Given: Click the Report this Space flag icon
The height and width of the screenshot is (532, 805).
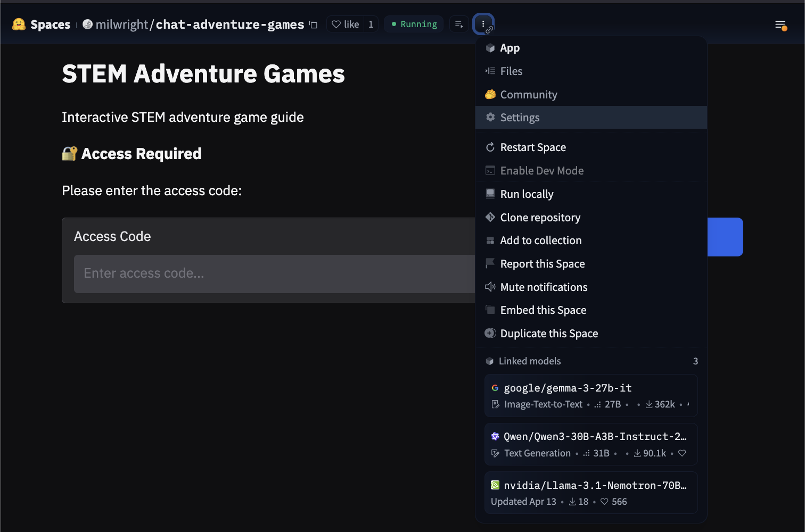Looking at the screenshot, I should click(490, 263).
